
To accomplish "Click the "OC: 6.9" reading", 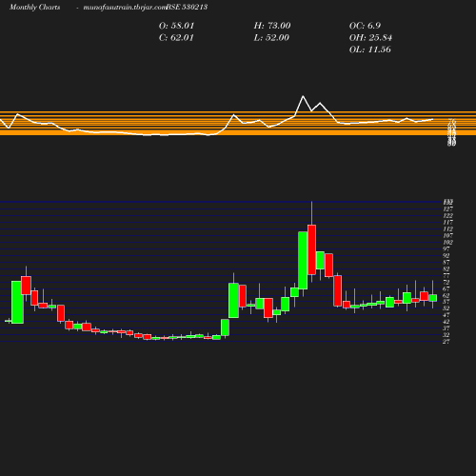I will click(365, 26).
